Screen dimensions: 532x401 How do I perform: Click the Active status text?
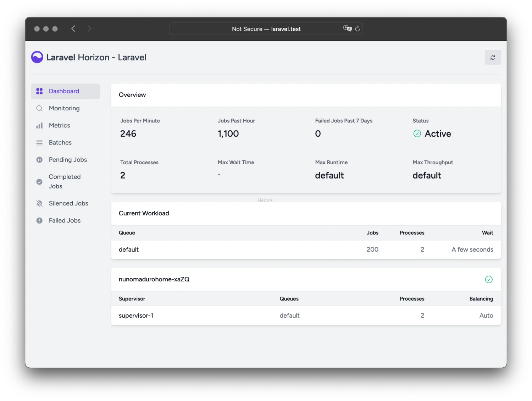438,134
